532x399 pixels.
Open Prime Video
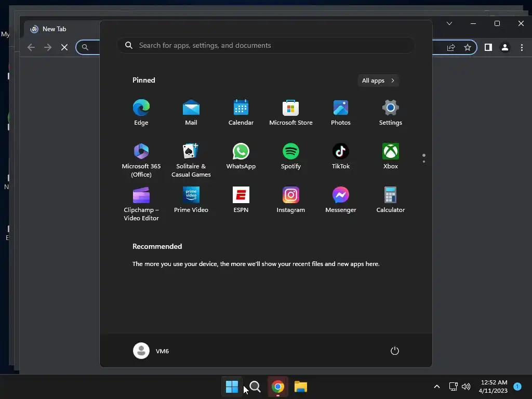click(x=191, y=200)
